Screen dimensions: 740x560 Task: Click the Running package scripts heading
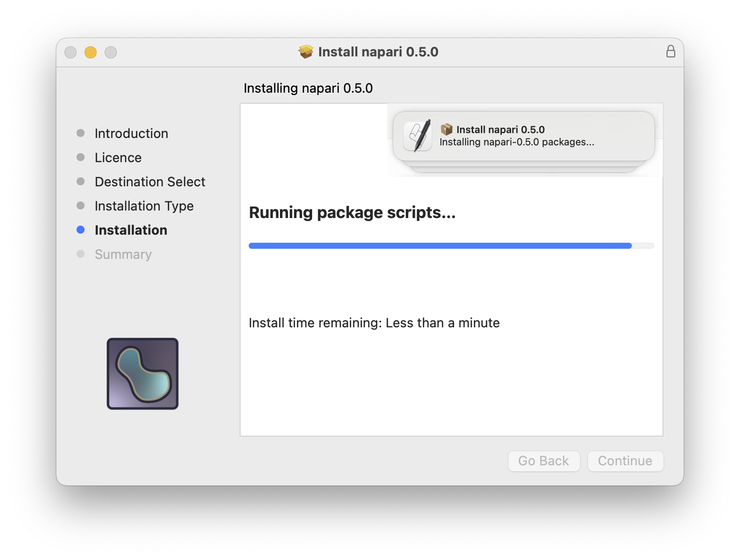tap(352, 212)
